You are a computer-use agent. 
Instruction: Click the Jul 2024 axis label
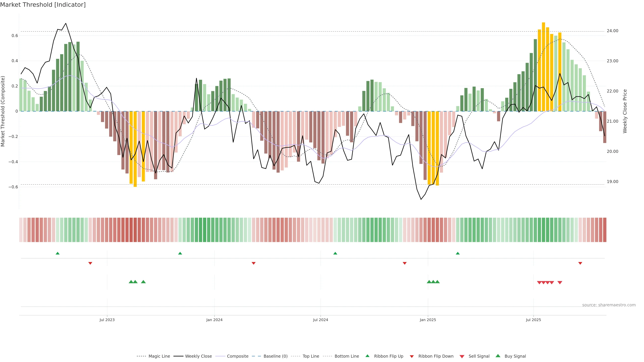(320, 320)
